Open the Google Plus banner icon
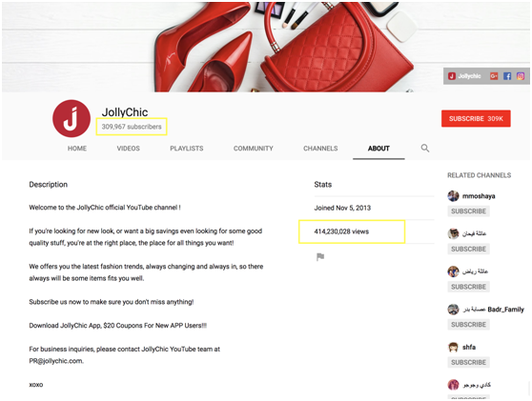Screen dimensions: 532x401 point(494,76)
